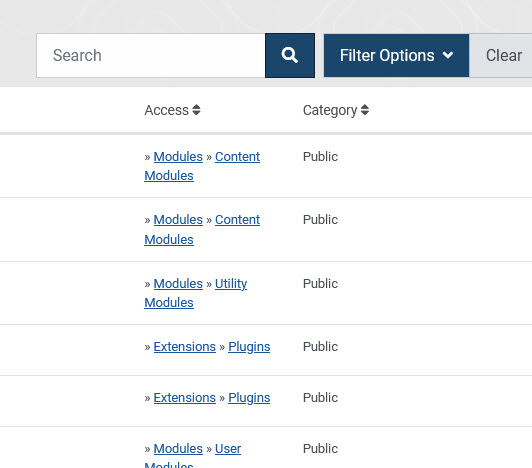Open Modules link in Utility Modules row
This screenshot has width=532, height=468.
pos(178,284)
